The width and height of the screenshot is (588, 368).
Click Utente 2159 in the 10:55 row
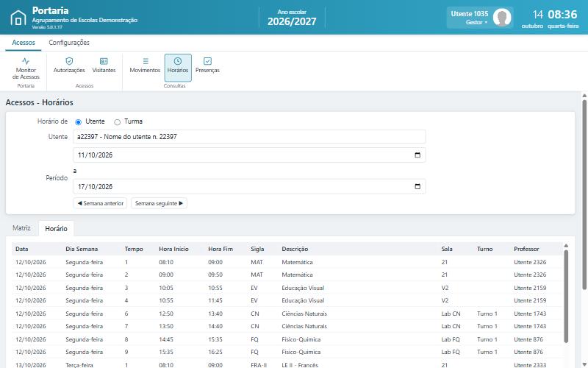(530, 300)
